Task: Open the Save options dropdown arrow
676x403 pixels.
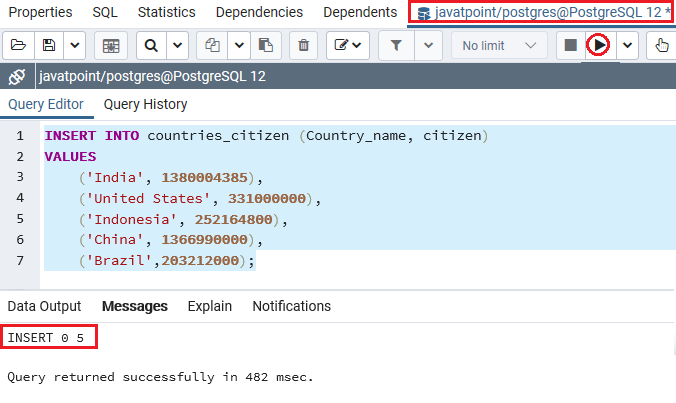Action: 75,45
